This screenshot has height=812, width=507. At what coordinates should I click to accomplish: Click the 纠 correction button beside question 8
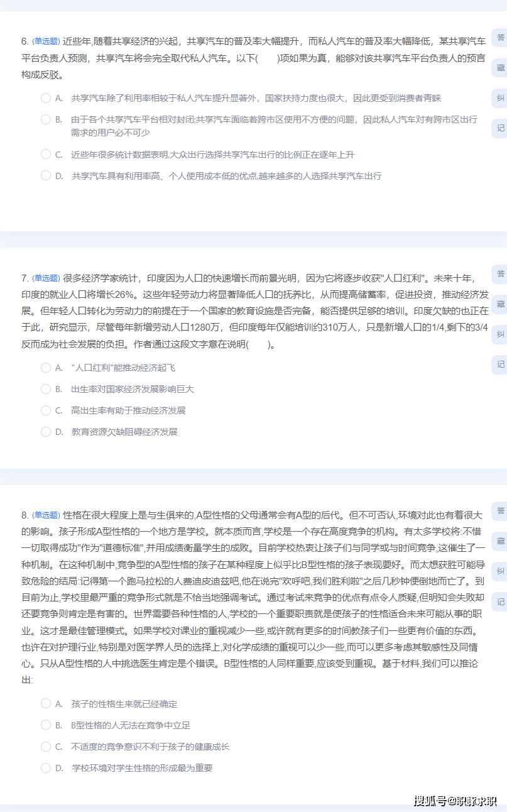(500, 571)
